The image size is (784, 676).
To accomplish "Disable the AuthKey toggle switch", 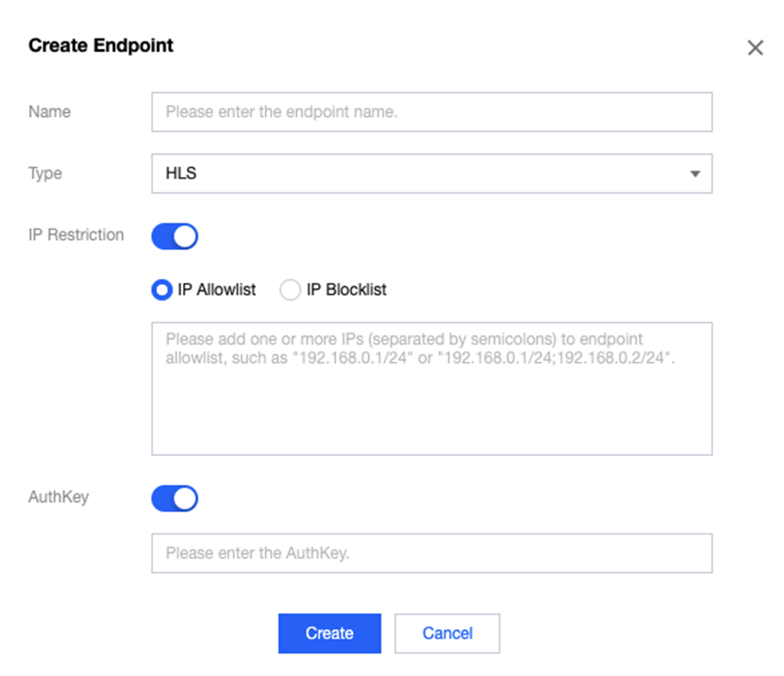I will click(174, 498).
